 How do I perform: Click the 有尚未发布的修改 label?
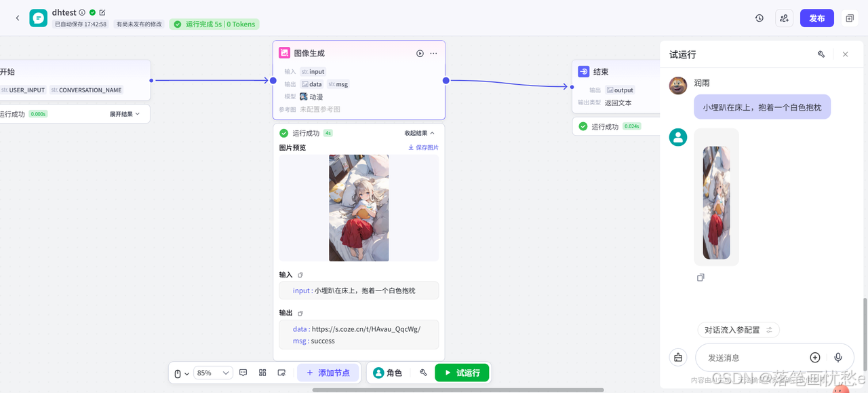pyautogui.click(x=139, y=24)
